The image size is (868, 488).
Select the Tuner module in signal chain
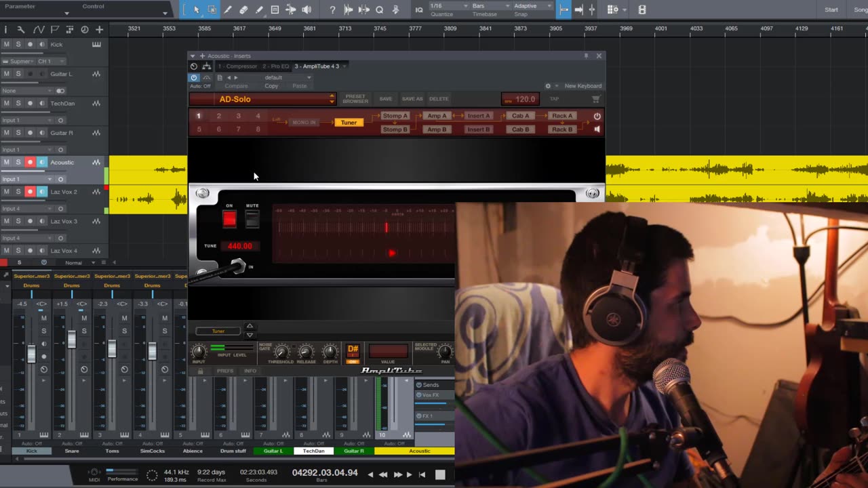(349, 123)
